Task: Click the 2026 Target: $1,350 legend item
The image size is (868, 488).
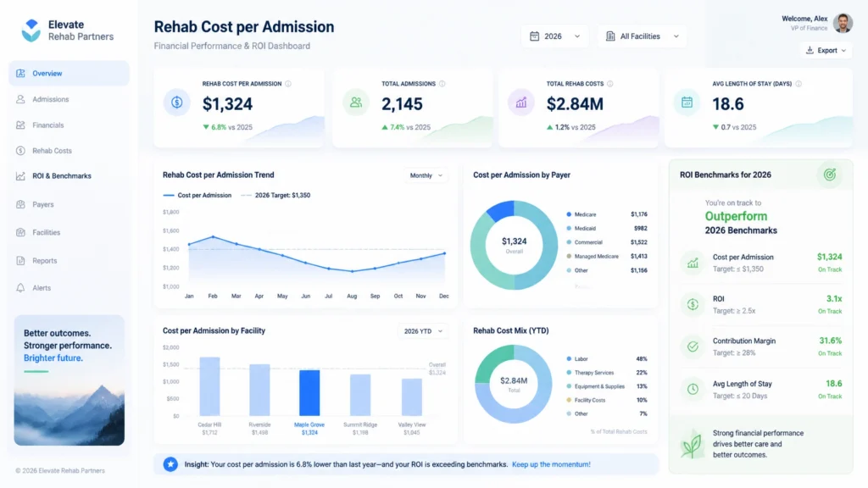Action: coord(275,196)
